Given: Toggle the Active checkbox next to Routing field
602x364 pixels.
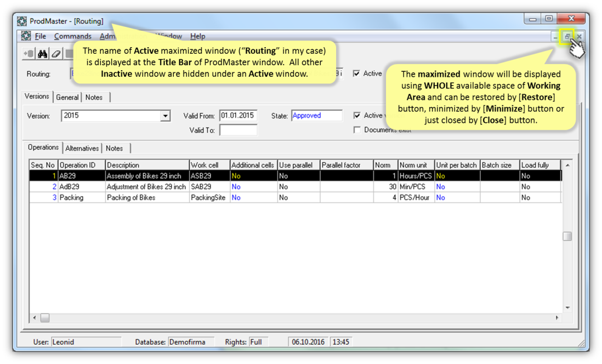Looking at the screenshot, I should point(357,73).
